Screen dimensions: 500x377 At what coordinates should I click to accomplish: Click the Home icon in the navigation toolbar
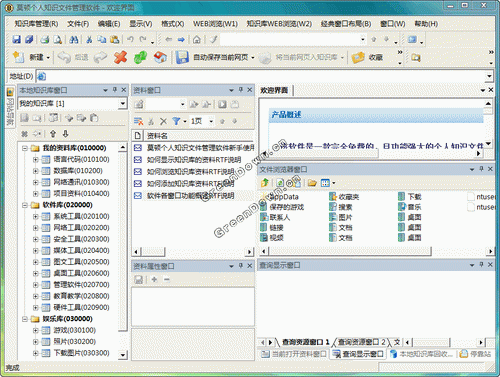[x=197, y=40]
